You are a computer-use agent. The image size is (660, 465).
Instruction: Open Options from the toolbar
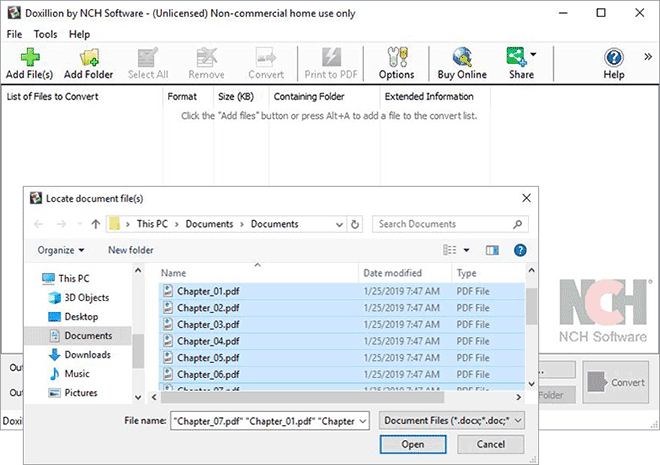[x=397, y=64]
